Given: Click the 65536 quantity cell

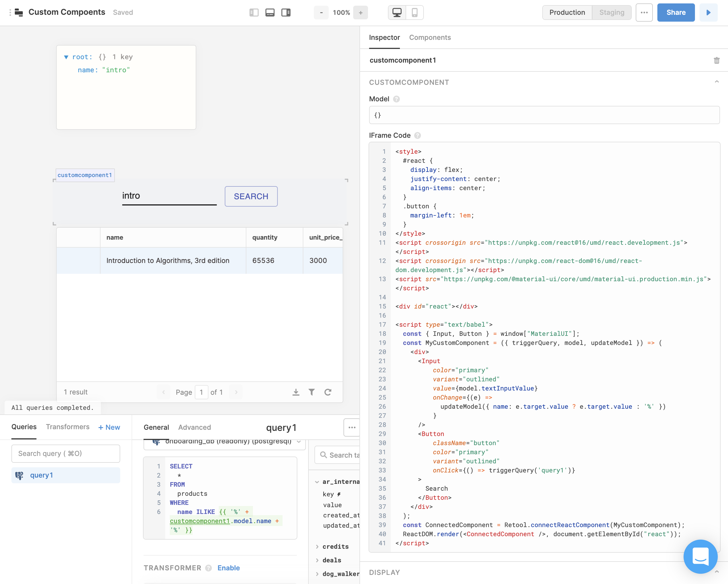Looking at the screenshot, I should [x=274, y=260].
